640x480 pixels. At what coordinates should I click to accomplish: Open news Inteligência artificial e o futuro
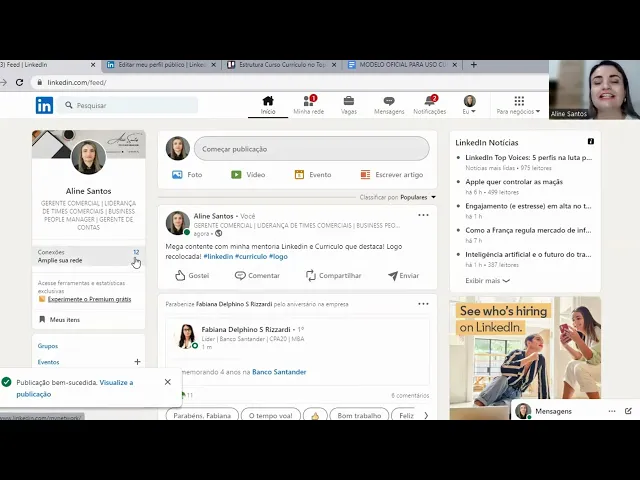[529, 254]
